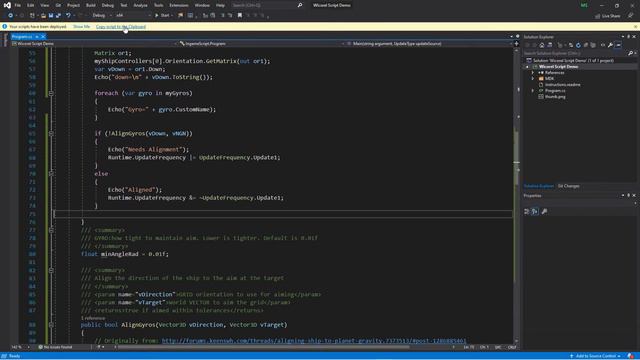Image resolution: width=640 pixels, height=360 pixels.
Task: Click the Save All toolbar icon
Action: (x=58, y=16)
